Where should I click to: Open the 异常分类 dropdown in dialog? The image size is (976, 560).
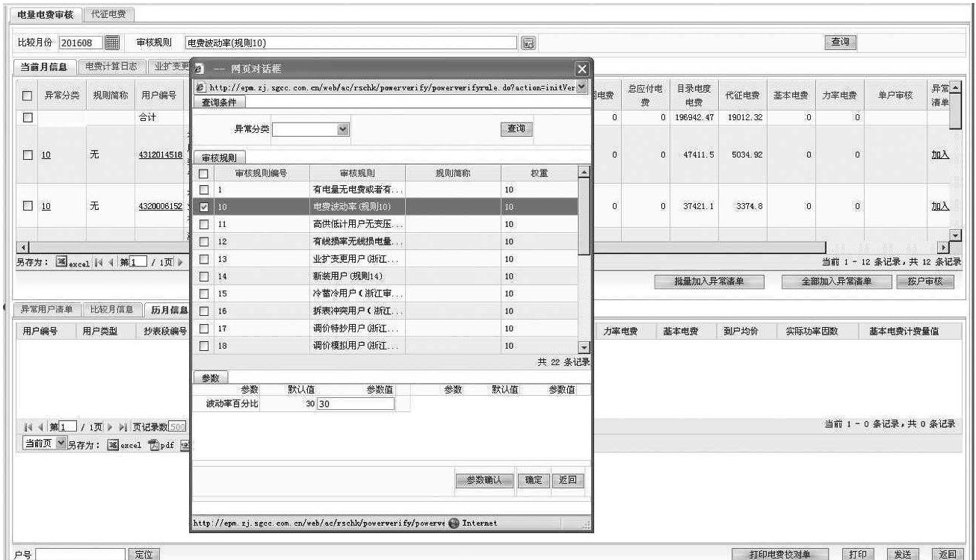[342, 130]
